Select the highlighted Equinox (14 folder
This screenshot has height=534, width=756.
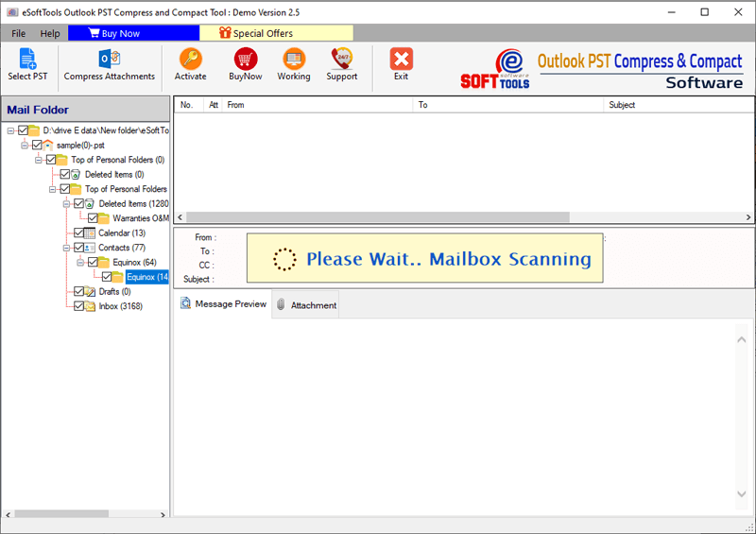pos(147,277)
